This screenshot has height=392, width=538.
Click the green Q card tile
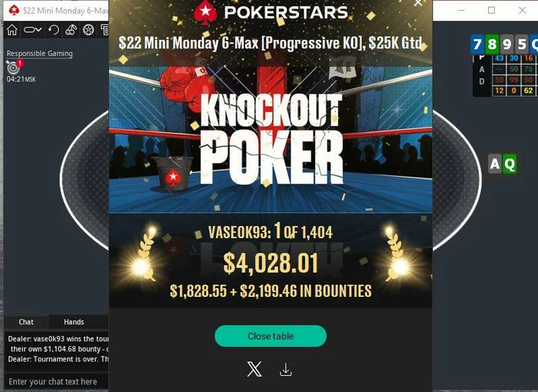pyautogui.click(x=510, y=164)
